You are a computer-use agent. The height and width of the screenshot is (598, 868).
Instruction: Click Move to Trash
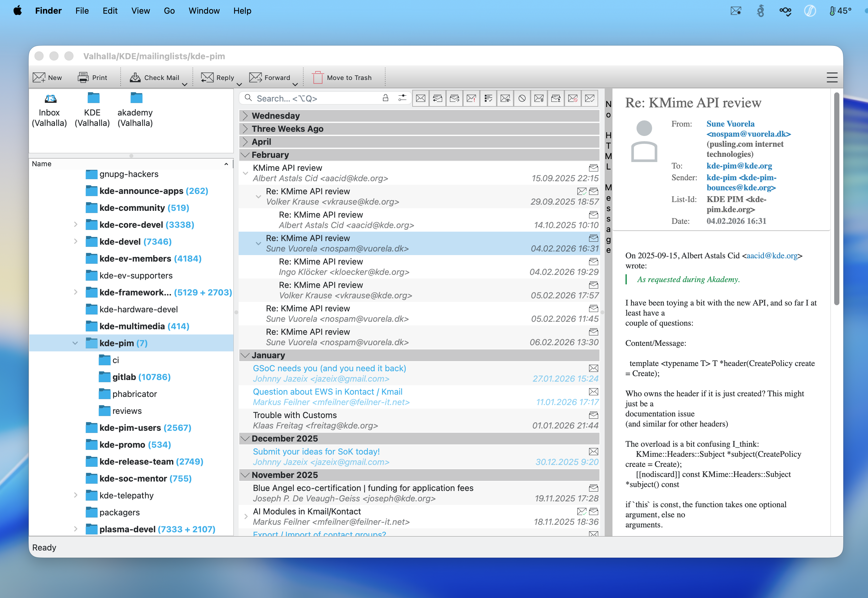click(342, 77)
